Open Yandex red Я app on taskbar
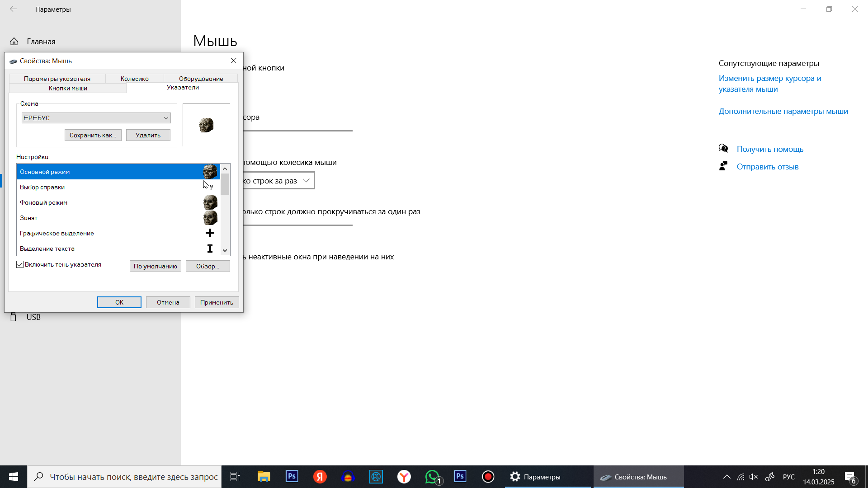This screenshot has width=868, height=488. click(x=320, y=477)
